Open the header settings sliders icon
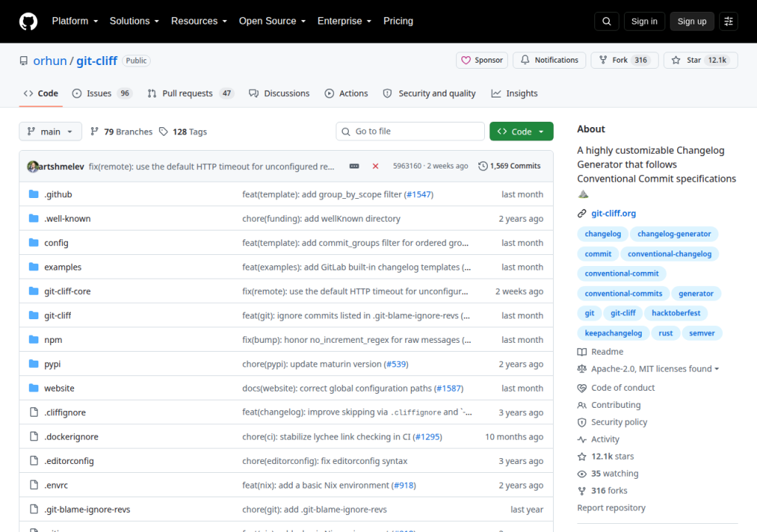 click(728, 21)
